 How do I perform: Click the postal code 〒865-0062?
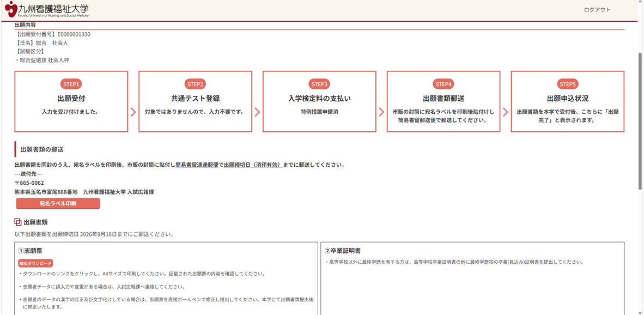(29, 183)
